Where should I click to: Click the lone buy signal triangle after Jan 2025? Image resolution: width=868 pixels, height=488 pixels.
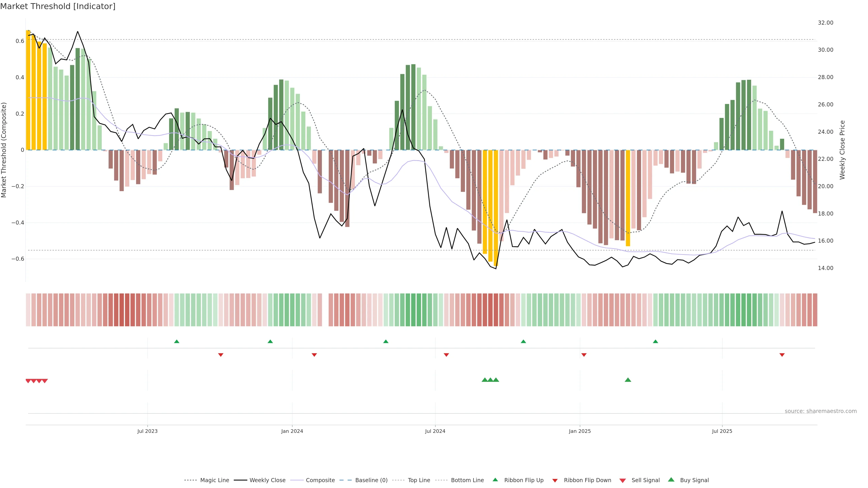click(628, 380)
